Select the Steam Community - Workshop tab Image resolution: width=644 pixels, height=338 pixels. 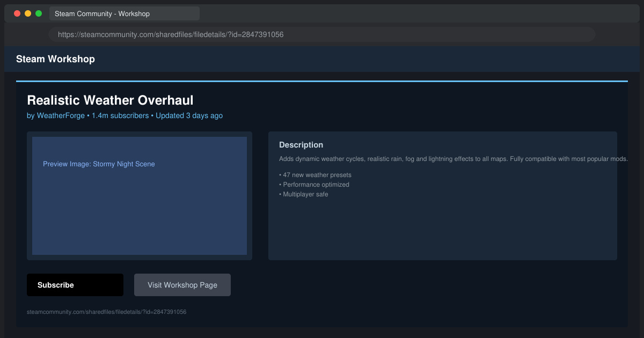pyautogui.click(x=125, y=13)
